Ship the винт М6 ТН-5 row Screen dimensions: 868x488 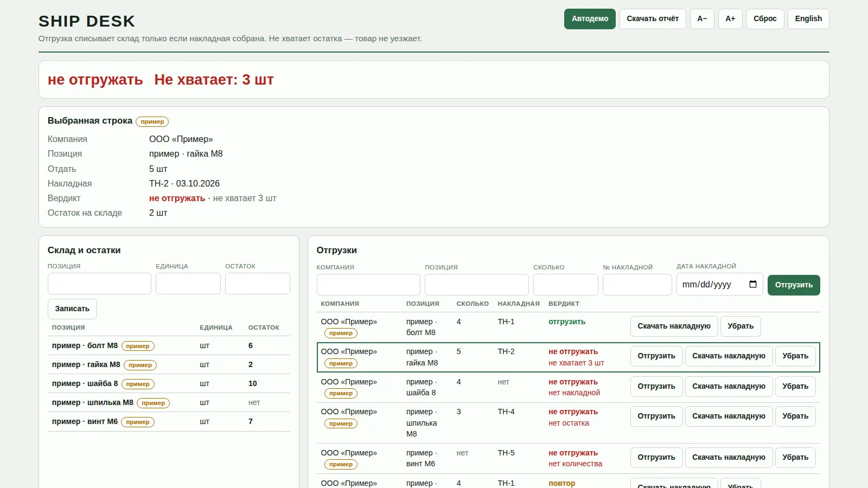[x=656, y=458]
